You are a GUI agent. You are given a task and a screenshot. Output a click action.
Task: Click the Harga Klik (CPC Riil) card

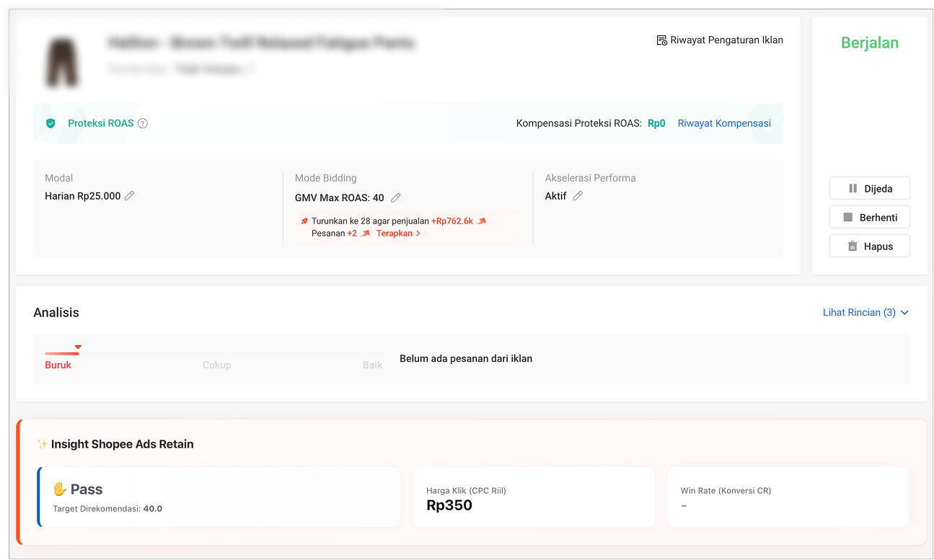533,497
